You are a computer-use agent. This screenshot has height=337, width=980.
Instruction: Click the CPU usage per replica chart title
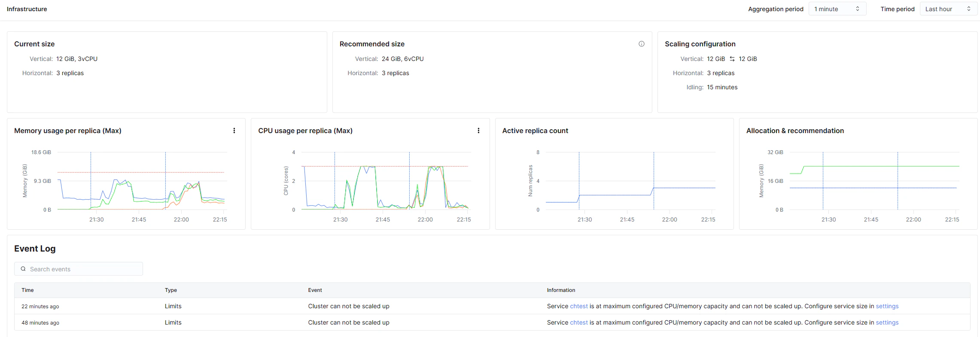[x=305, y=131]
